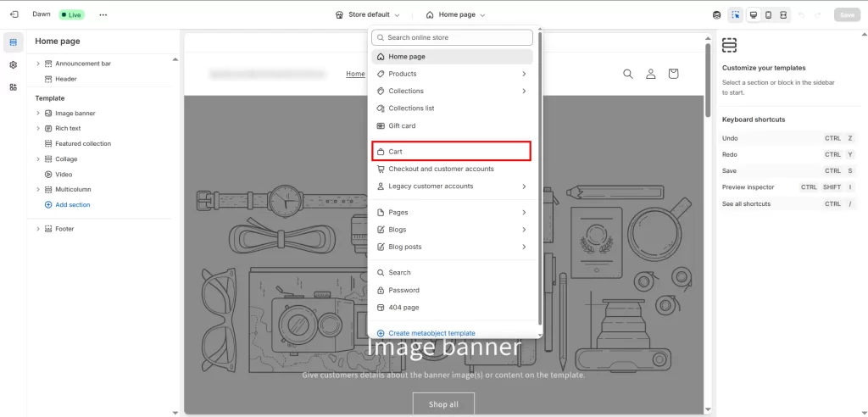Click the three-dot menu next to Live badge
Screen dimensions: 868x417
click(103, 14)
